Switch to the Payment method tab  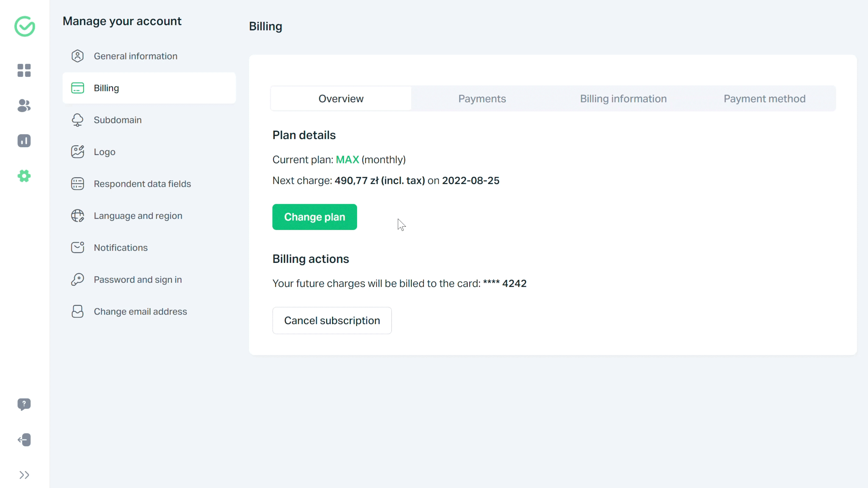click(765, 98)
